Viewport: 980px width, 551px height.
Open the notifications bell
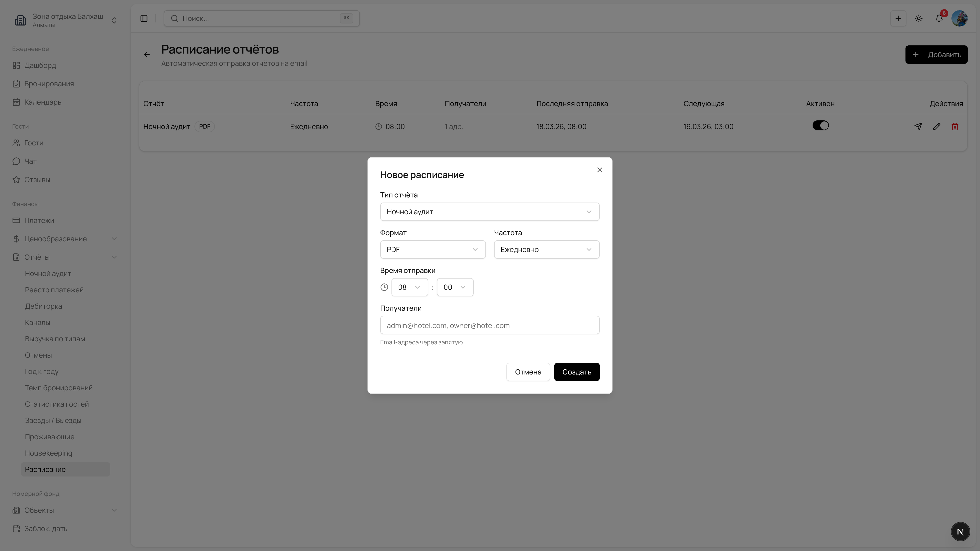point(939,18)
